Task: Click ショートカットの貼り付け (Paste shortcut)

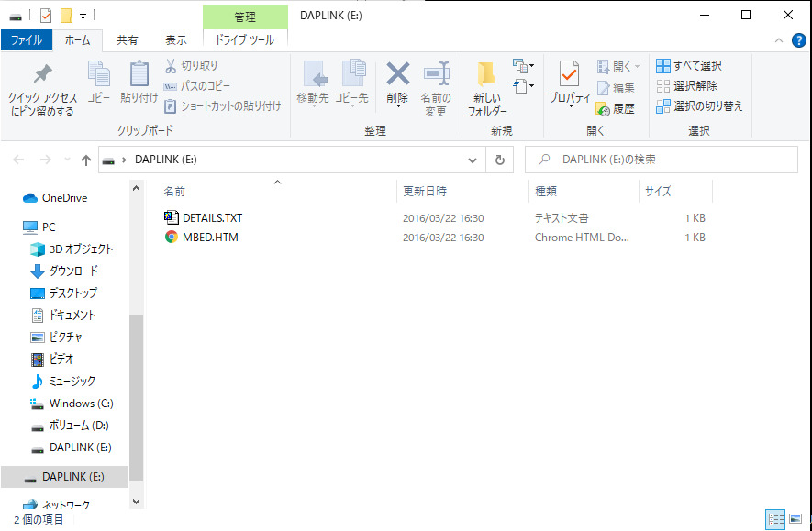Action: pyautogui.click(x=223, y=106)
